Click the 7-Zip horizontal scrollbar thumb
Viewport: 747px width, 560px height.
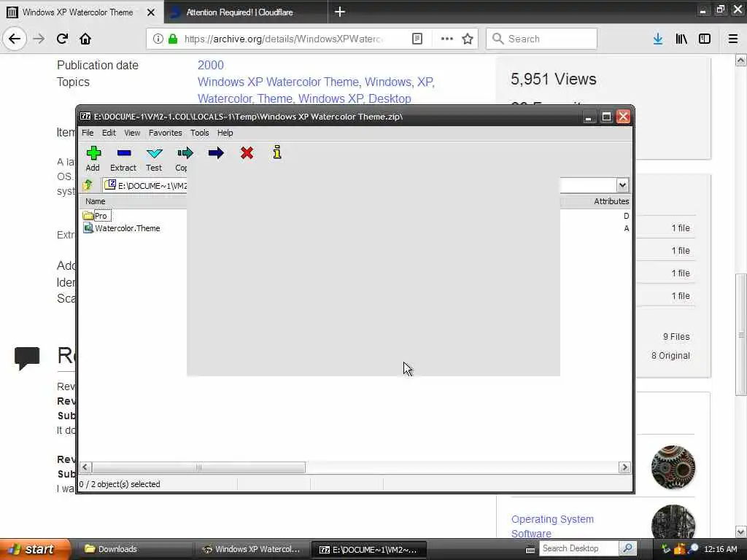tap(198, 467)
